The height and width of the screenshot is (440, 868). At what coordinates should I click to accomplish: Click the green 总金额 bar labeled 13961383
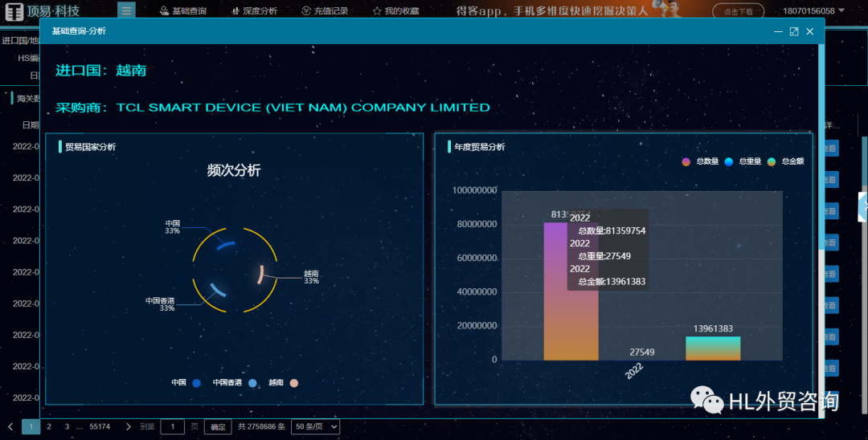click(x=713, y=348)
